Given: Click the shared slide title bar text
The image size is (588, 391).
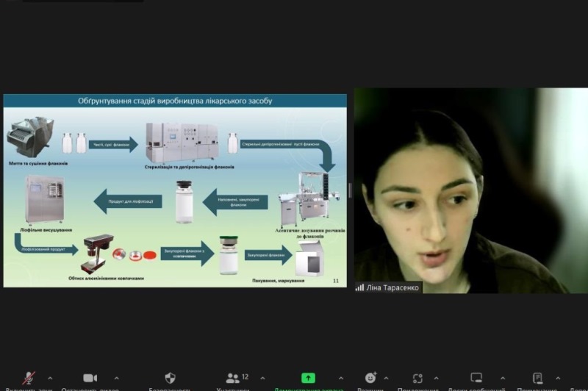Looking at the screenshot, I should [175, 101].
